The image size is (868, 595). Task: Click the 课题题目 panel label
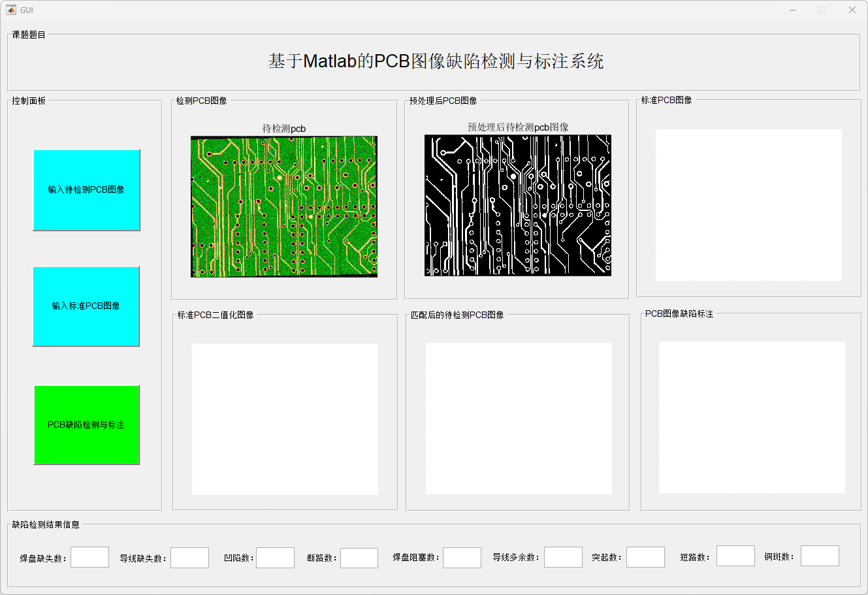tap(29, 35)
